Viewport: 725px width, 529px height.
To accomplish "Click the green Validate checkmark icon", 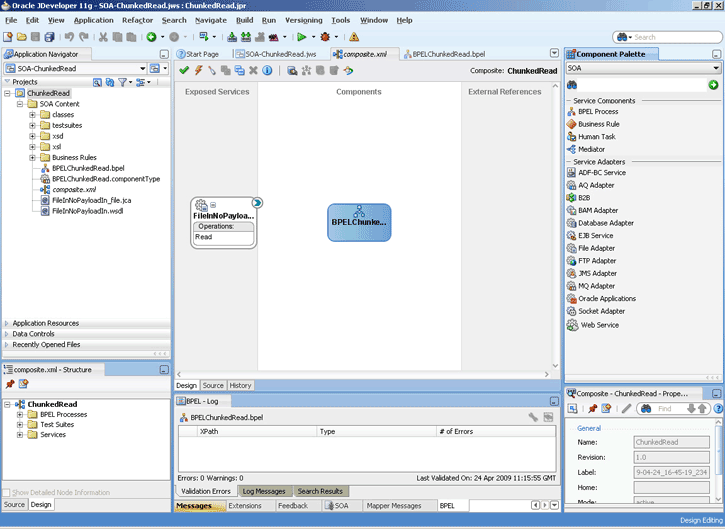I will (183, 70).
